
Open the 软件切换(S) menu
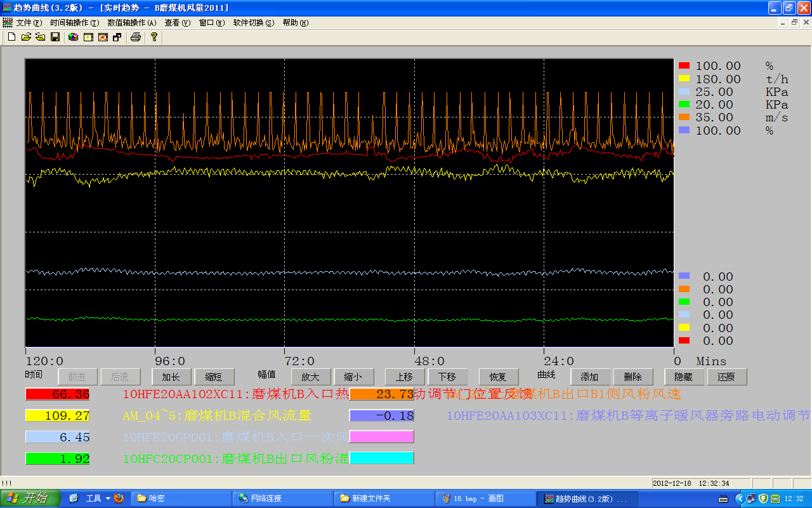tap(254, 22)
